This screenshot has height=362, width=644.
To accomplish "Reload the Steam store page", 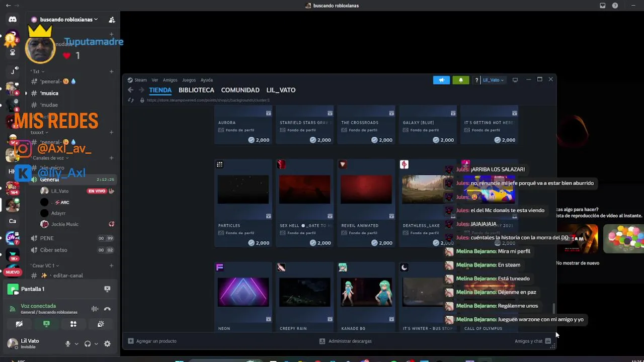I will 131,100.
